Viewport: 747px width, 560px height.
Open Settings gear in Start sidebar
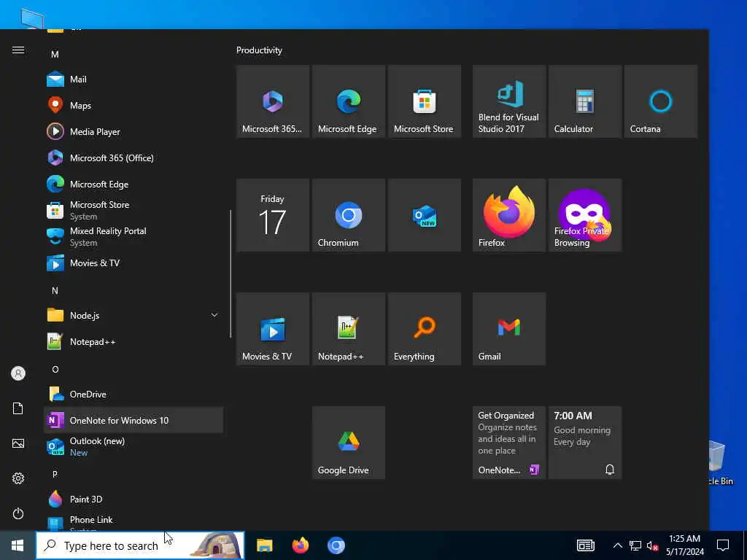(x=18, y=478)
